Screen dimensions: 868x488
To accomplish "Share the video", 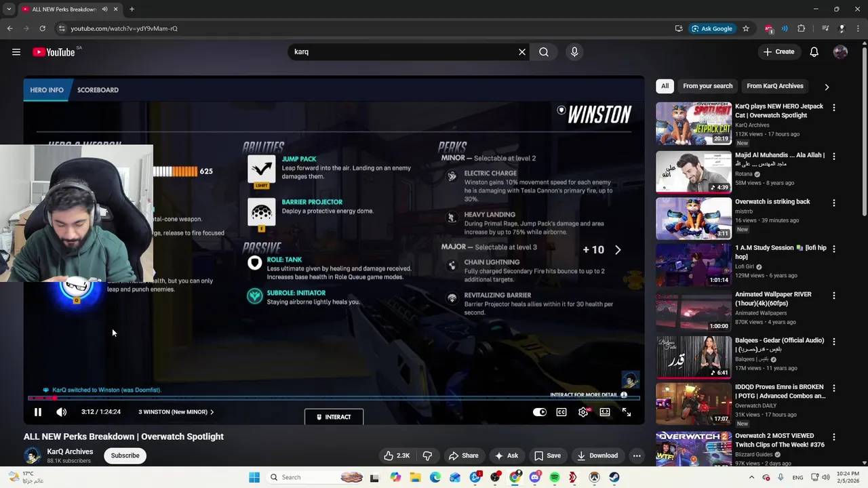I will click(x=464, y=455).
